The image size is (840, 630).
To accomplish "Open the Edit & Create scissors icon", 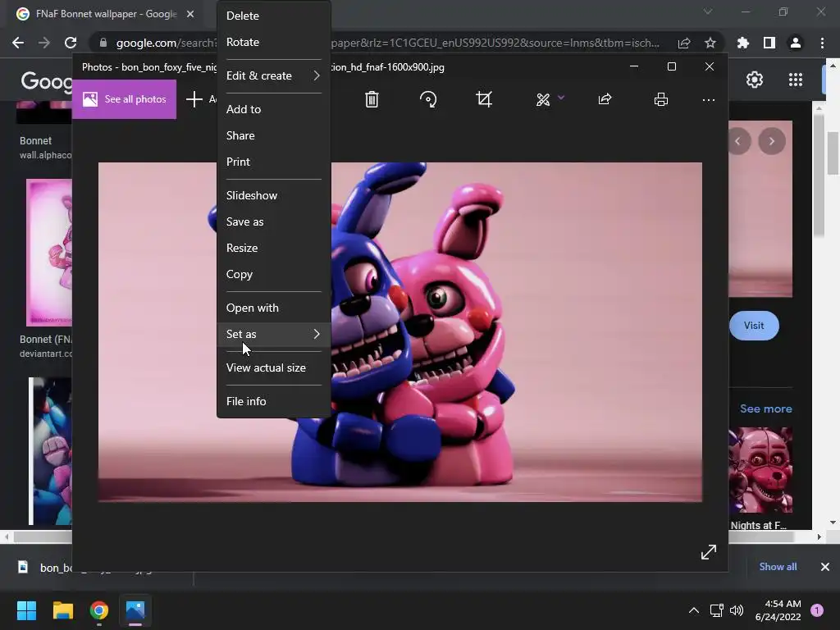I will click(x=543, y=99).
